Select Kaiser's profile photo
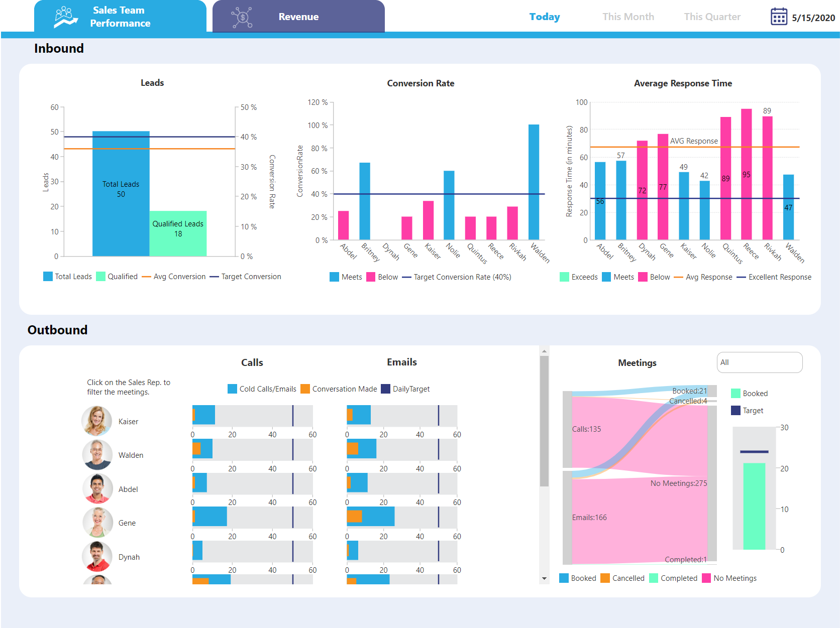The height and width of the screenshot is (628, 840). point(97,421)
